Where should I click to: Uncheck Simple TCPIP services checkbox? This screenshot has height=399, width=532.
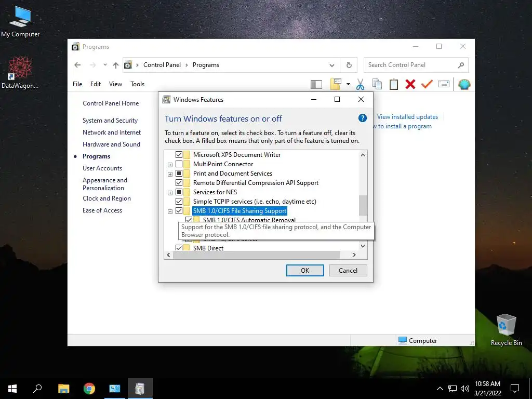coord(179,202)
